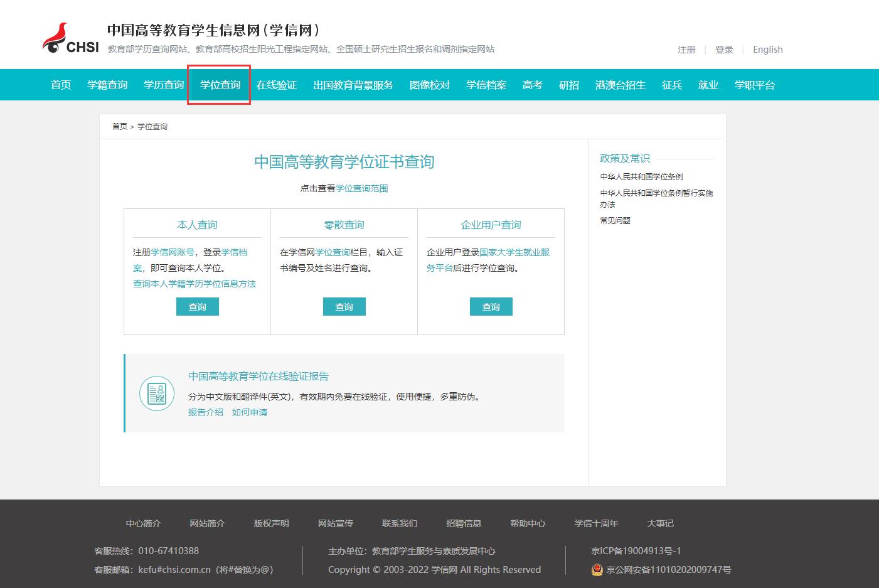Click the 政策及常识 sidebar heading
Screen dimensions: 879x588
pos(625,159)
